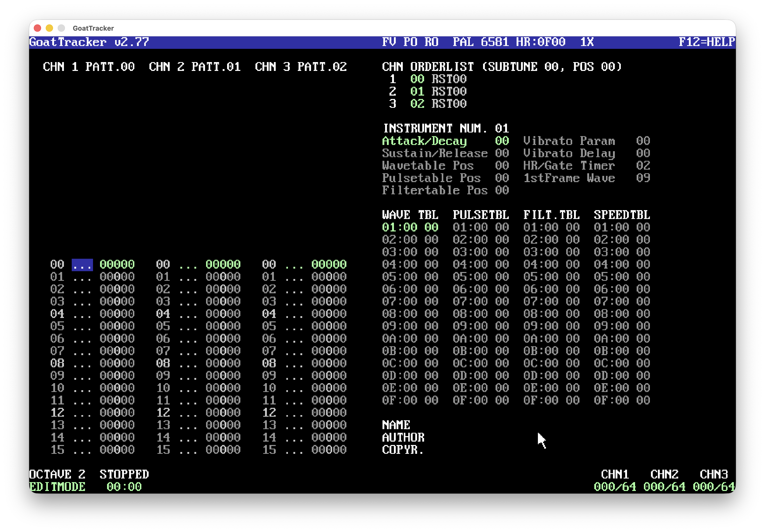Screen dimensions: 765x532
Task: Edit the Vibrato Param value
Action: pos(643,141)
